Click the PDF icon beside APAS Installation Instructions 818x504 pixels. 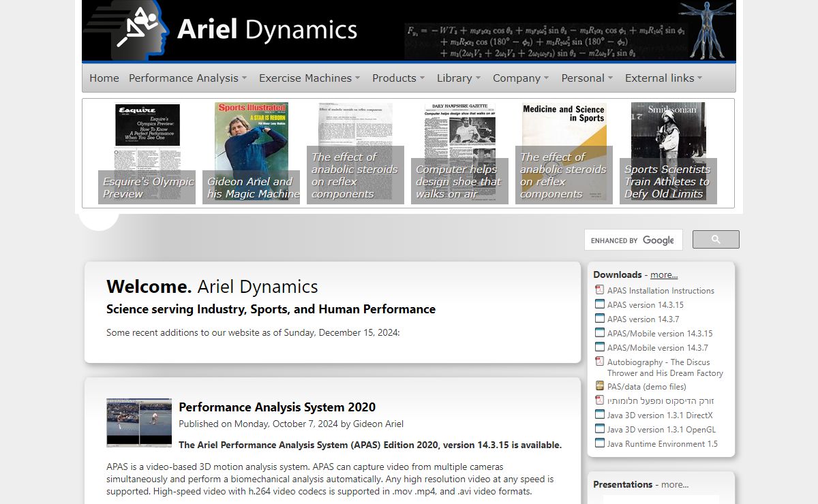point(600,290)
